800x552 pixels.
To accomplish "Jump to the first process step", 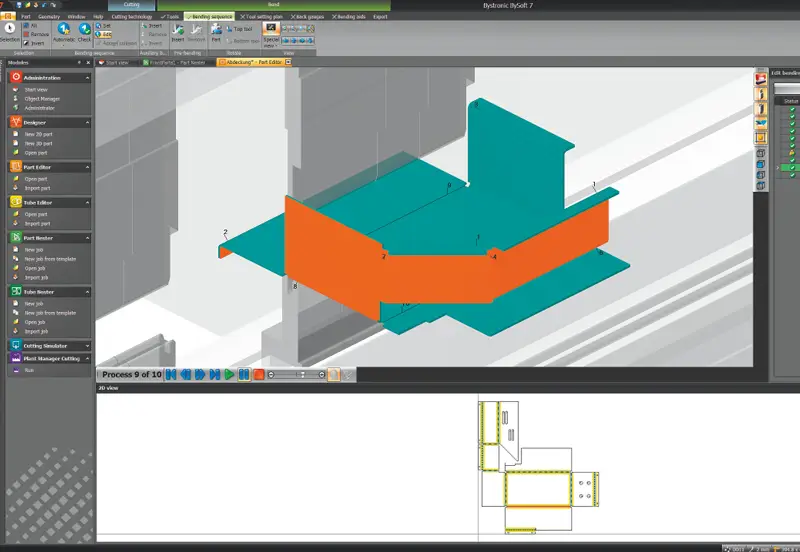I will (172, 375).
